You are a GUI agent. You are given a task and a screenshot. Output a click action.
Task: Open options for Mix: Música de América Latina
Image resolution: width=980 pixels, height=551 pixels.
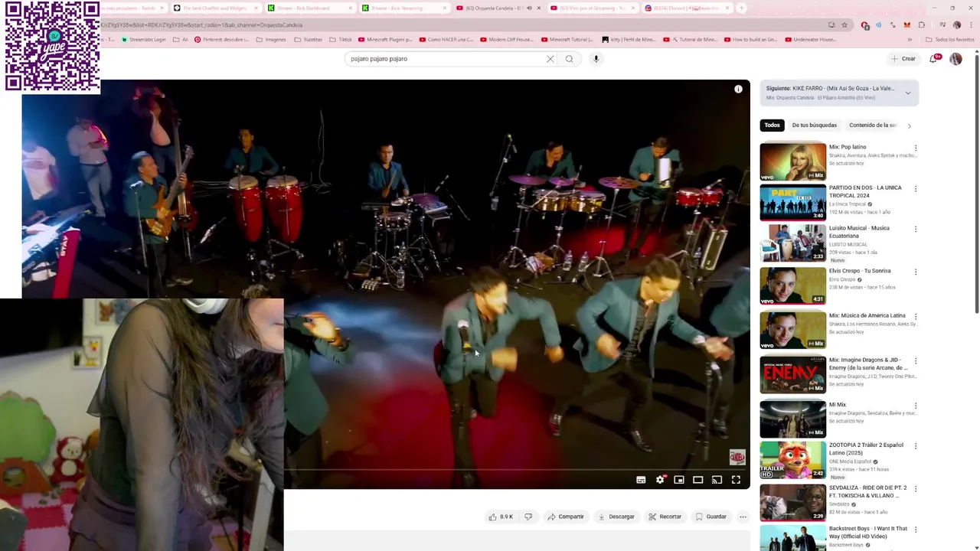tap(915, 317)
